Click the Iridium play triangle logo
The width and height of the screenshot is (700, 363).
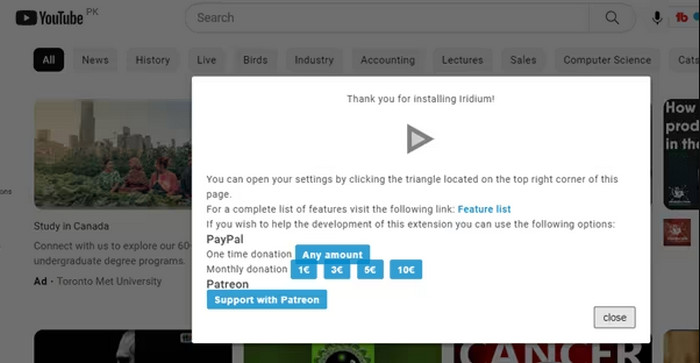pyautogui.click(x=420, y=139)
